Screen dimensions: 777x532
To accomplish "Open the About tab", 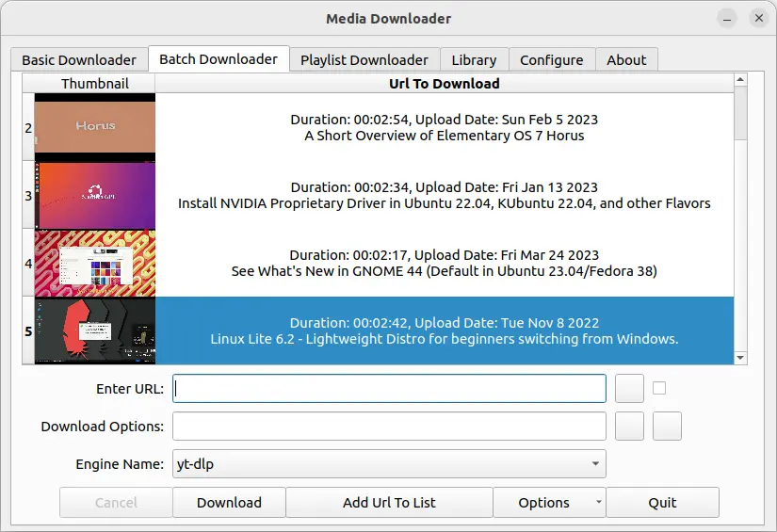I will 626,59.
